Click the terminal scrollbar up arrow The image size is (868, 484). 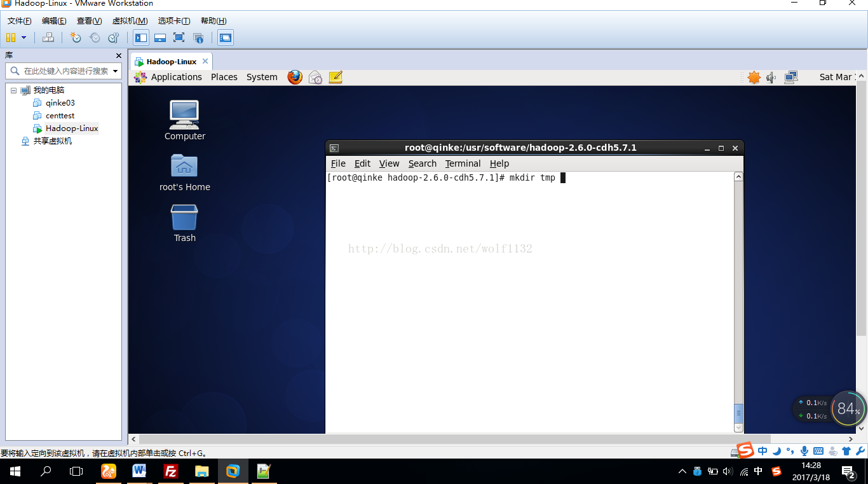tap(738, 177)
